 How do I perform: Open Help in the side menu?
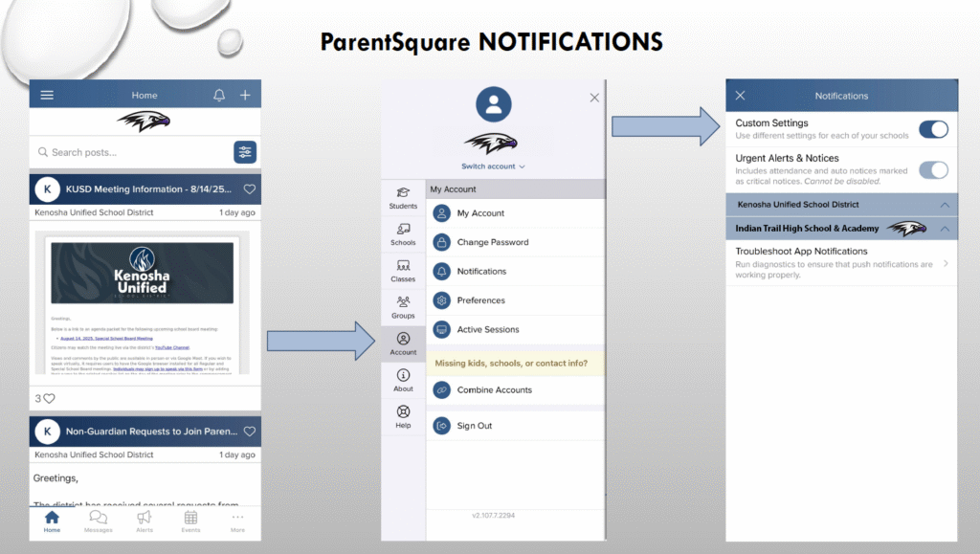tap(403, 417)
